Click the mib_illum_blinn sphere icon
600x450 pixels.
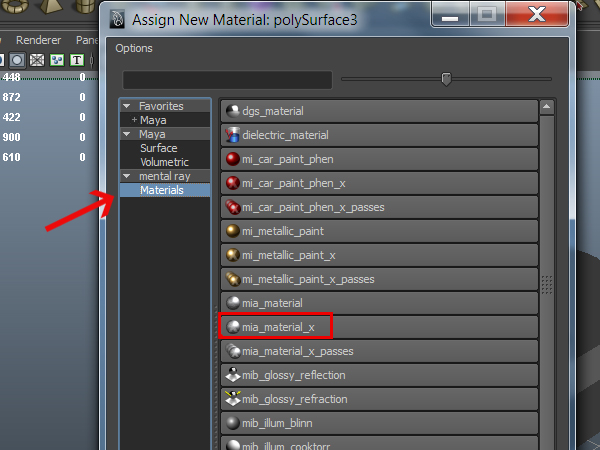[x=233, y=423]
